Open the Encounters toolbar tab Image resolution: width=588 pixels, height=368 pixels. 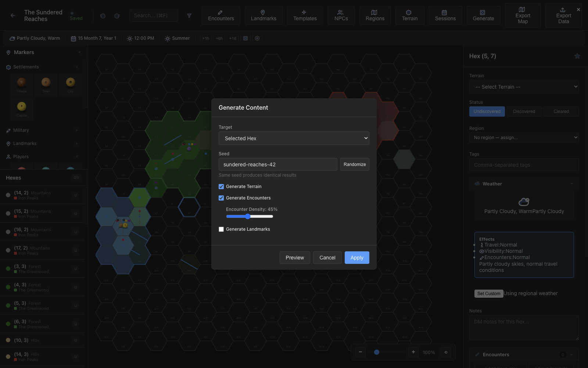[221, 15]
